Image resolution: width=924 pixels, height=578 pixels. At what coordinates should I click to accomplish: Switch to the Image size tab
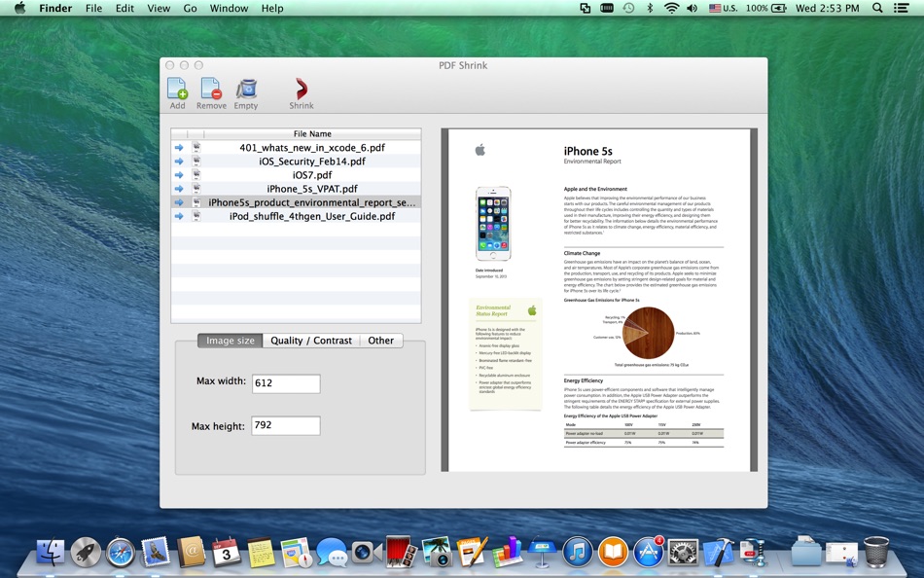tap(230, 341)
